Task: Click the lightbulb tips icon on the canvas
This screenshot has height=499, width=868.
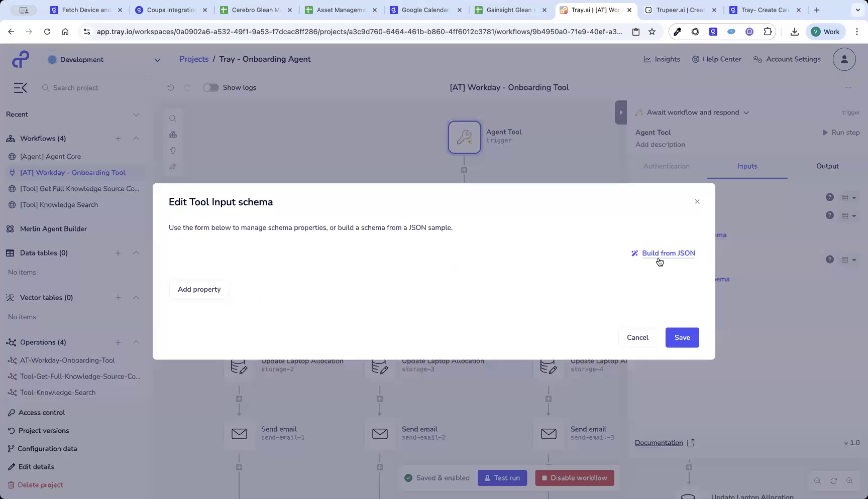Action: tap(173, 151)
